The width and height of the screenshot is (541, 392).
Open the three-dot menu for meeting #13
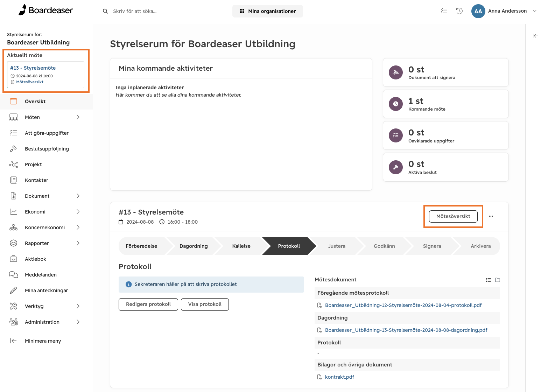(491, 216)
